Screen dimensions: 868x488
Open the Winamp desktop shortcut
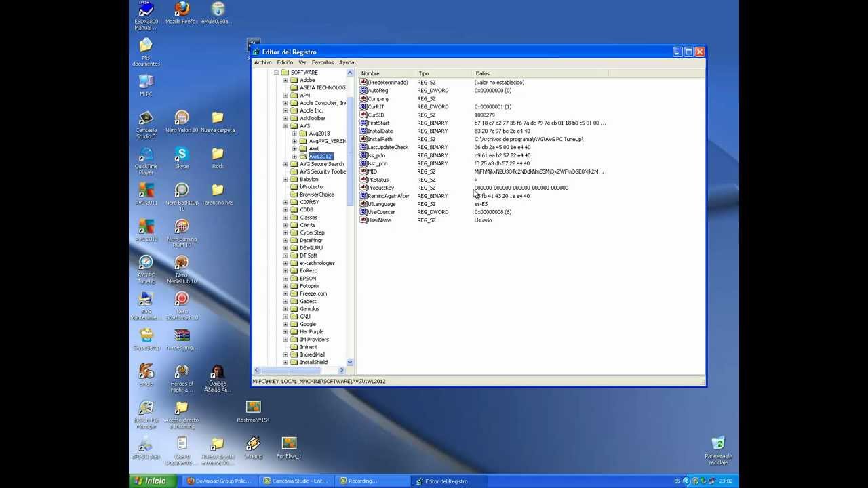point(253,444)
